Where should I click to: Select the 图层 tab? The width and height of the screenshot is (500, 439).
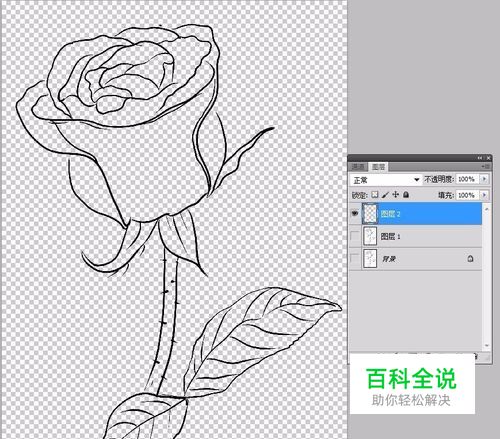click(x=378, y=167)
